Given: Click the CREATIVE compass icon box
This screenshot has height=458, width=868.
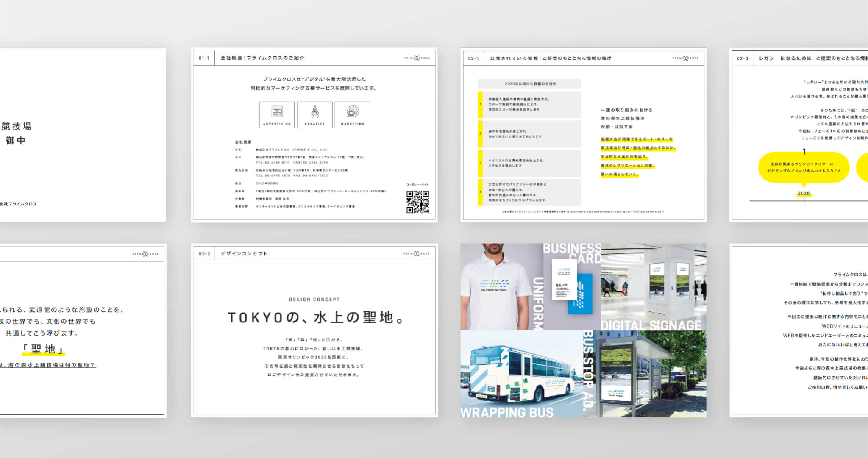Looking at the screenshot, I should click(314, 115).
